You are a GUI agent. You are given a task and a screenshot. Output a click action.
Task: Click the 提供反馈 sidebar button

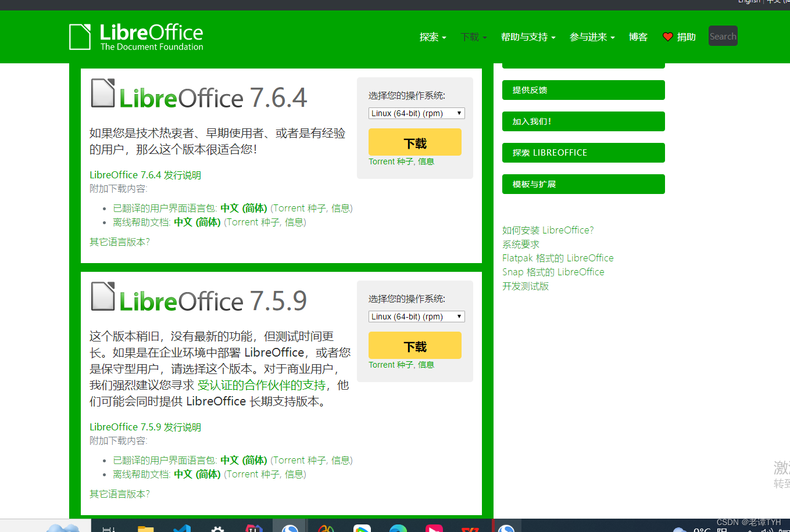pyautogui.click(x=583, y=89)
